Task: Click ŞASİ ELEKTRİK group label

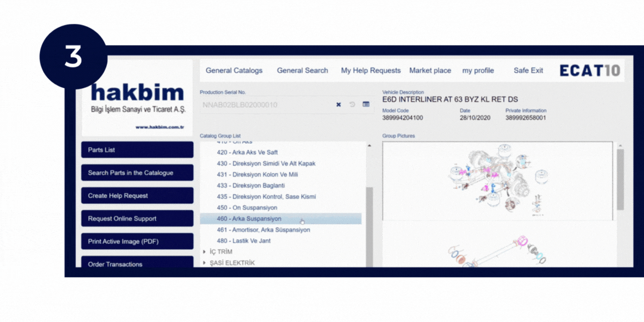Action: [232, 263]
